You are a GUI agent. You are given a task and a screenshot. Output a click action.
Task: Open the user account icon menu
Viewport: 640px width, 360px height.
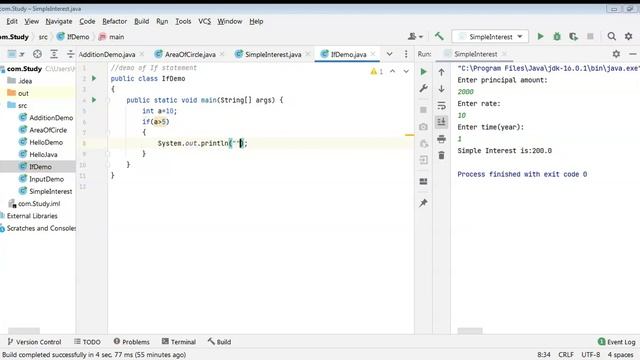coord(415,36)
